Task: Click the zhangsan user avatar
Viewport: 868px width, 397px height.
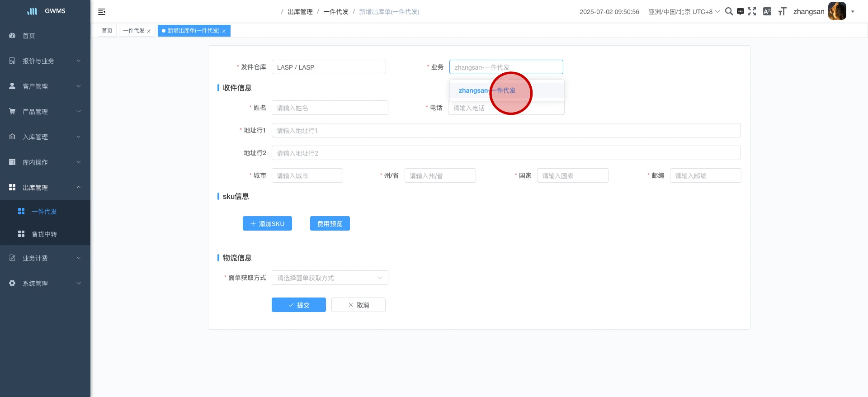Action: [837, 11]
